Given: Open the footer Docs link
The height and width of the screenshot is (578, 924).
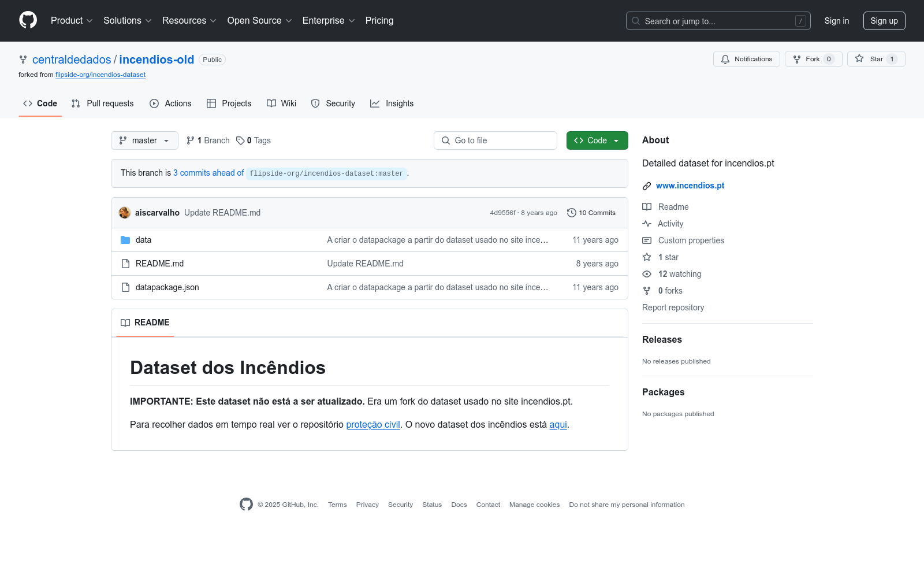Looking at the screenshot, I should [459, 505].
